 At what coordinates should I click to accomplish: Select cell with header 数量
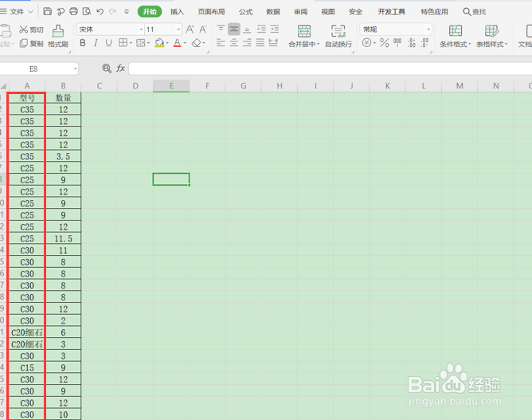click(63, 98)
